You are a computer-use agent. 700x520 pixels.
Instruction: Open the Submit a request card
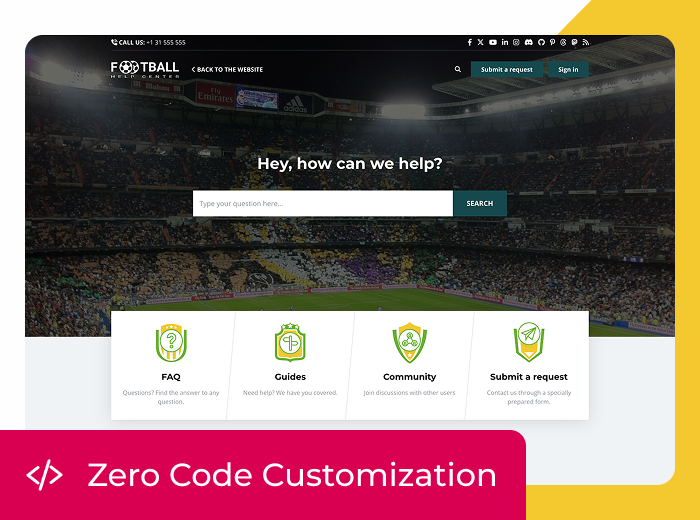coord(529,366)
